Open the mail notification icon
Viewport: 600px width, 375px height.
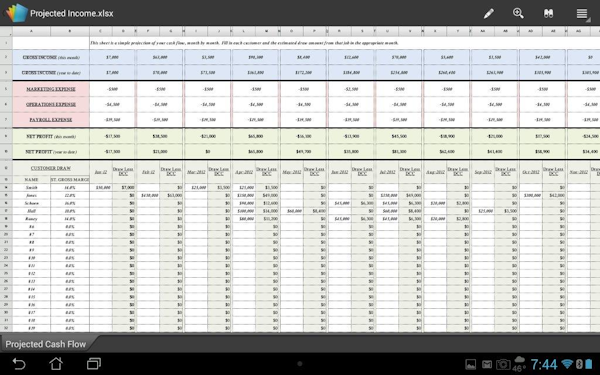[486, 364]
